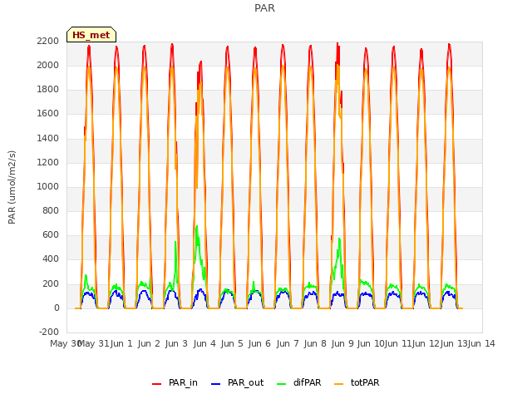Select the PAR_in legend label
This screenshot has width=532, height=399.
[x=183, y=382]
